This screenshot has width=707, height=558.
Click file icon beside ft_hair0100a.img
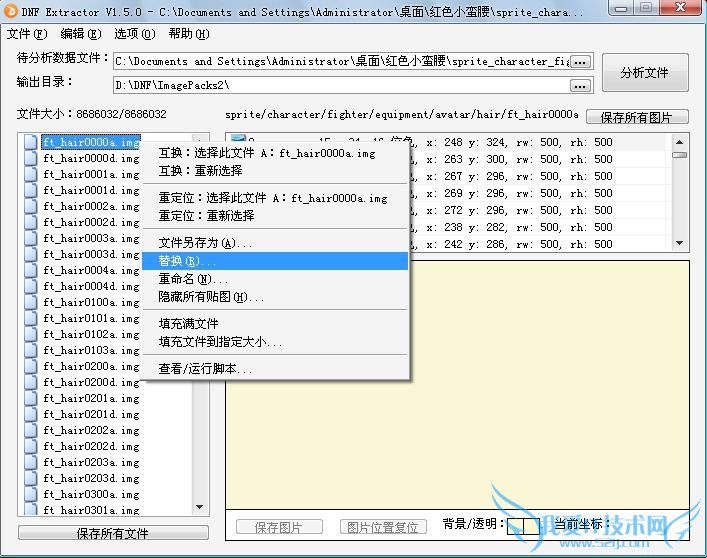tap(30, 302)
